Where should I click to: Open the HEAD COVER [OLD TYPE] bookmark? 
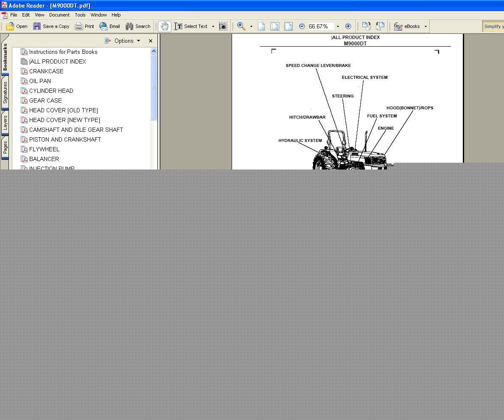pos(64,110)
